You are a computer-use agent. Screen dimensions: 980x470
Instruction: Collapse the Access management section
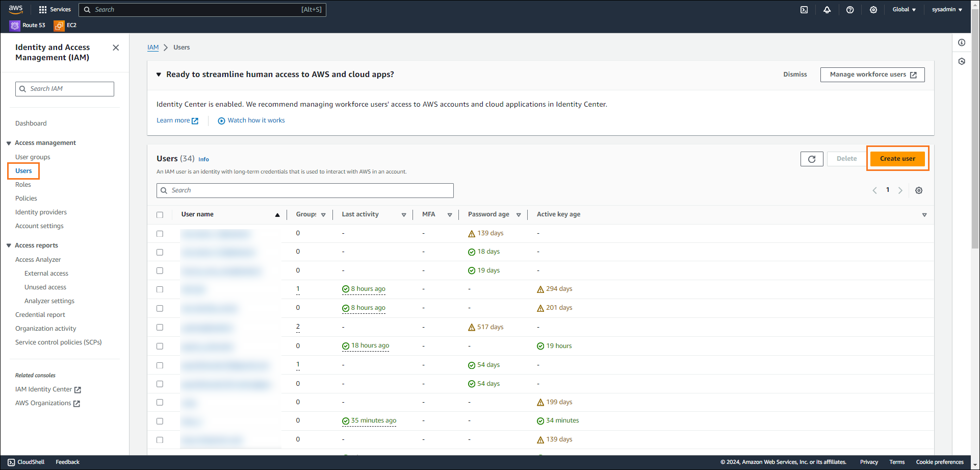[9, 143]
